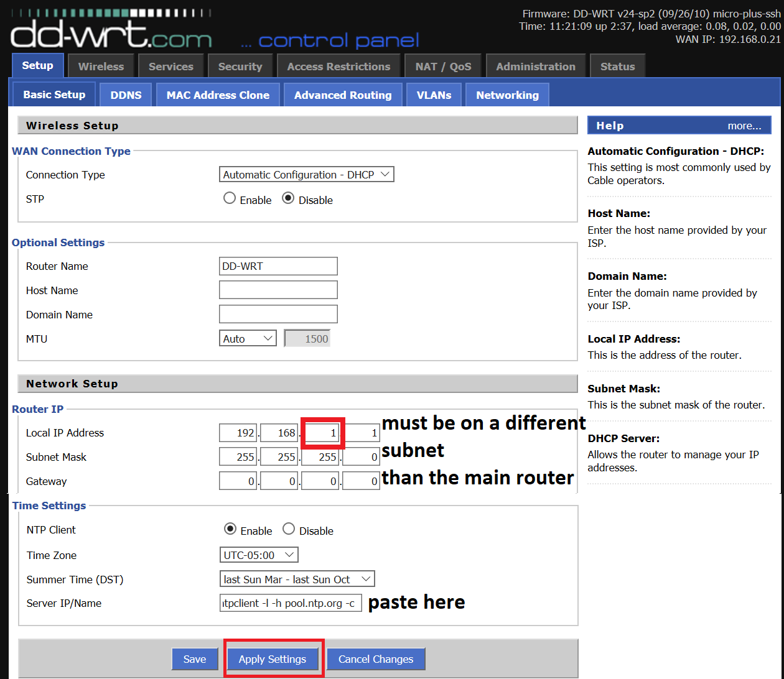The image size is (784, 679).
Task: Click the Domain Name input field
Action: pyautogui.click(x=278, y=314)
